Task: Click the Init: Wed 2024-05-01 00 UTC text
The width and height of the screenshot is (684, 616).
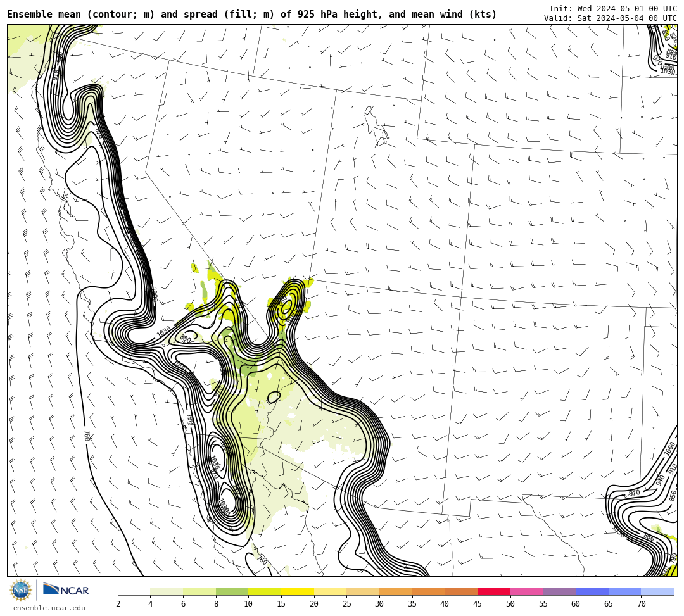Action: click(613, 9)
